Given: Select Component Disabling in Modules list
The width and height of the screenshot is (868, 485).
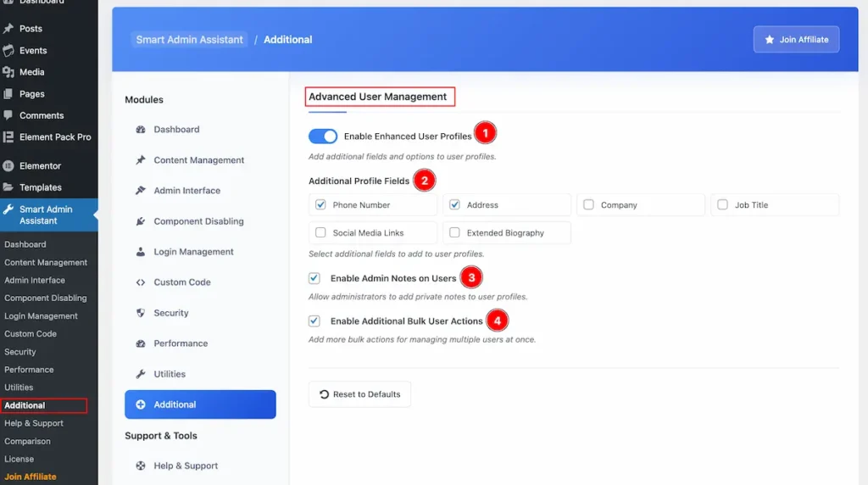Looking at the screenshot, I should tap(200, 221).
